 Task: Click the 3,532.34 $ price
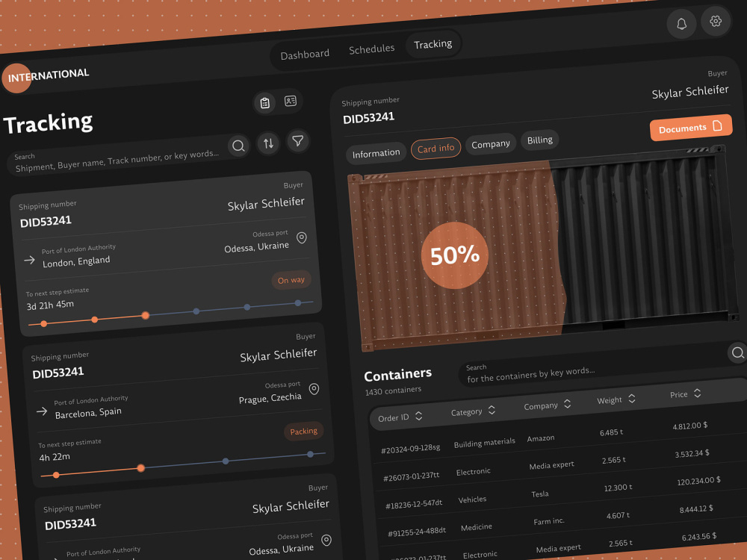point(692,454)
